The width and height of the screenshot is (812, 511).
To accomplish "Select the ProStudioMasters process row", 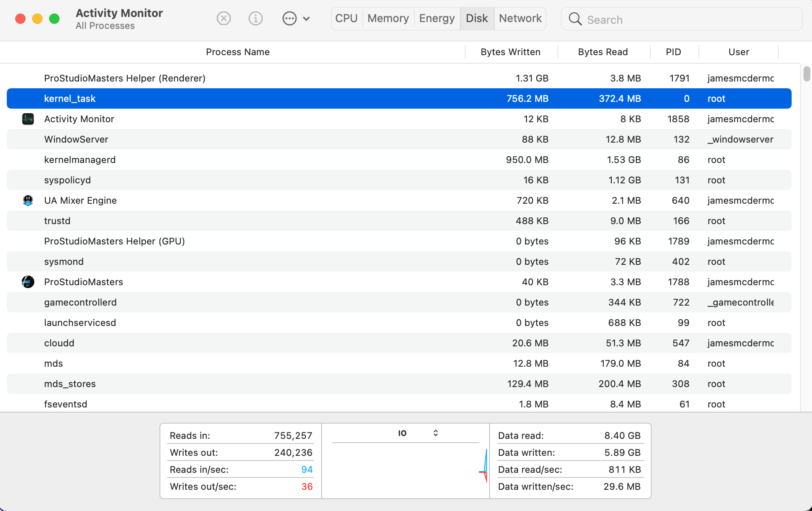I will [x=399, y=282].
